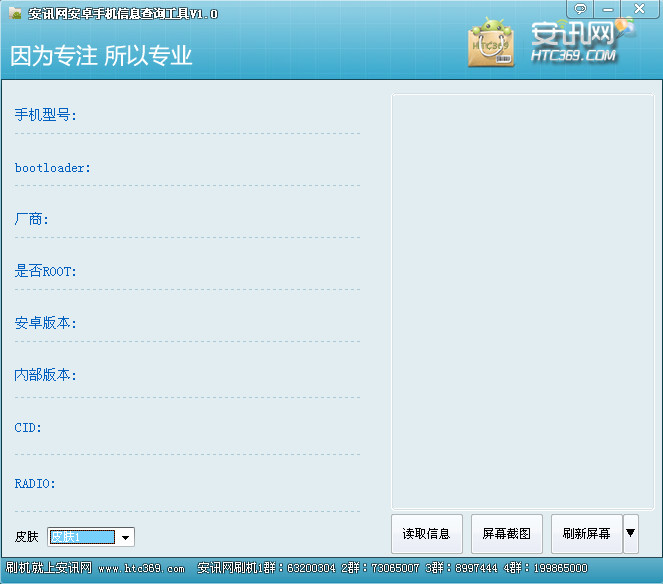Image resolution: width=663 pixels, height=584 pixels.
Task: Open the 皮肤 skin dropdown arrow
Action: (126, 537)
